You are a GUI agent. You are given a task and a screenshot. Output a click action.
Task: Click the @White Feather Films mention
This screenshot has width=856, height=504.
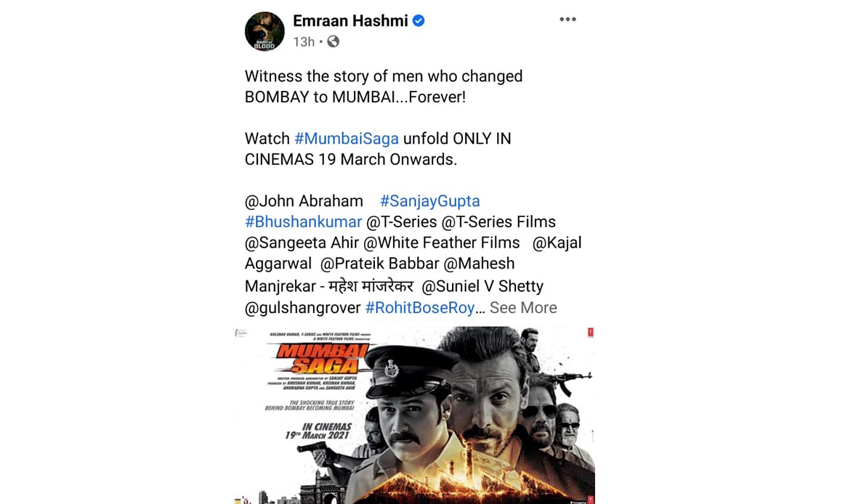click(442, 243)
